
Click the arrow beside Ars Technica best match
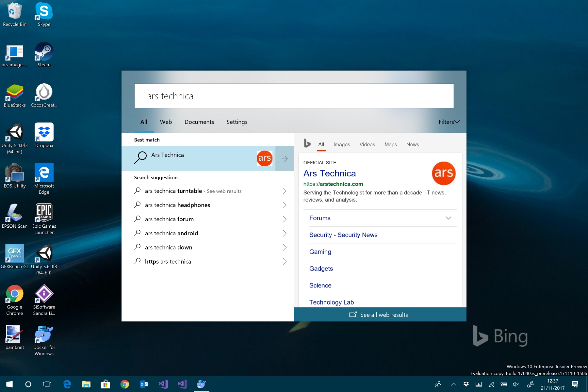click(285, 158)
